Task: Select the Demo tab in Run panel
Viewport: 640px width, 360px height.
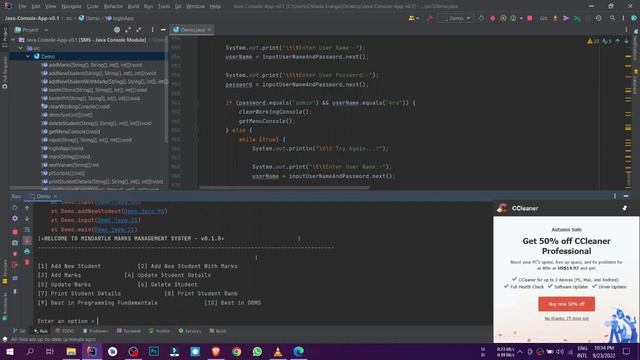Action: pyautogui.click(x=43, y=196)
